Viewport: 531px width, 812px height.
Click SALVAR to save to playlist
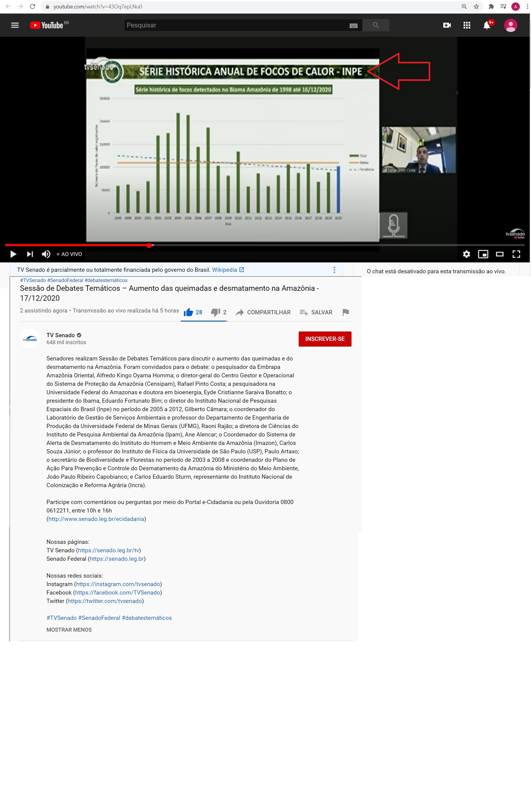(x=316, y=312)
